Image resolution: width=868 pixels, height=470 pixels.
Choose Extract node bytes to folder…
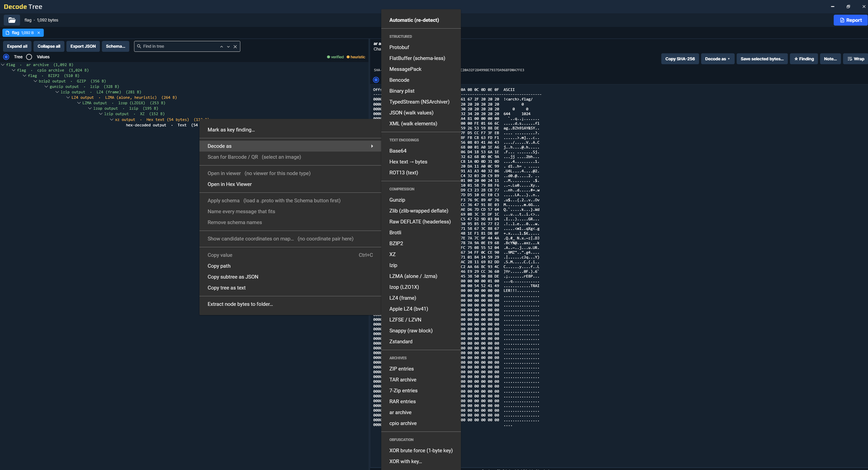[290, 304]
